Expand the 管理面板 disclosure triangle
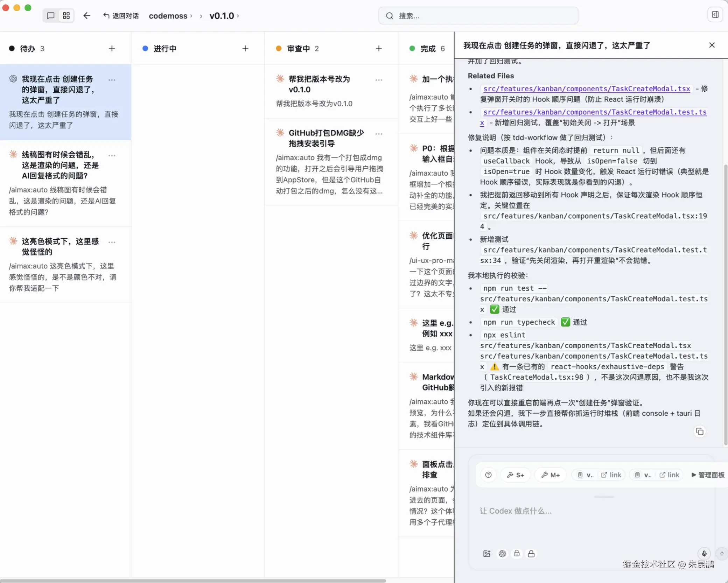 693,475
